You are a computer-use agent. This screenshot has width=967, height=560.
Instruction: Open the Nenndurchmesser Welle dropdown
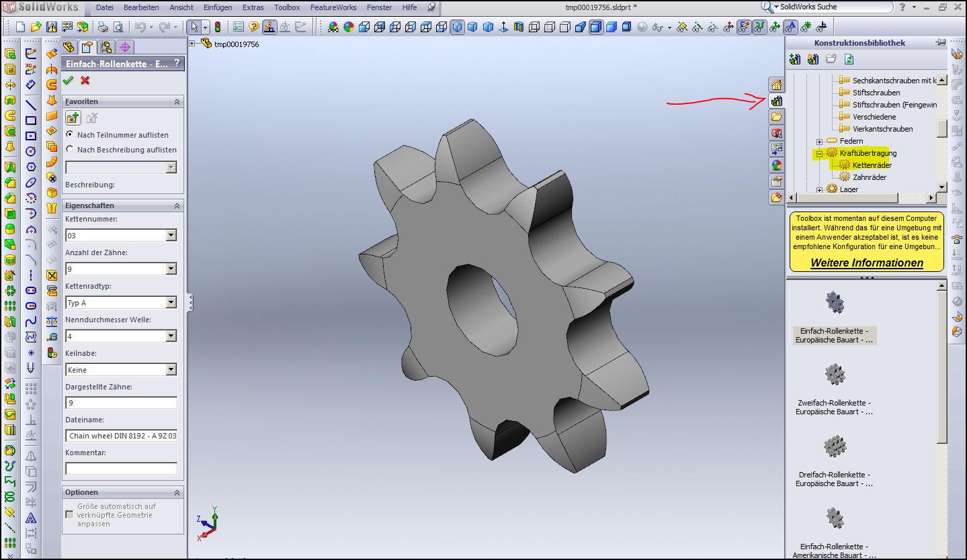pos(171,336)
